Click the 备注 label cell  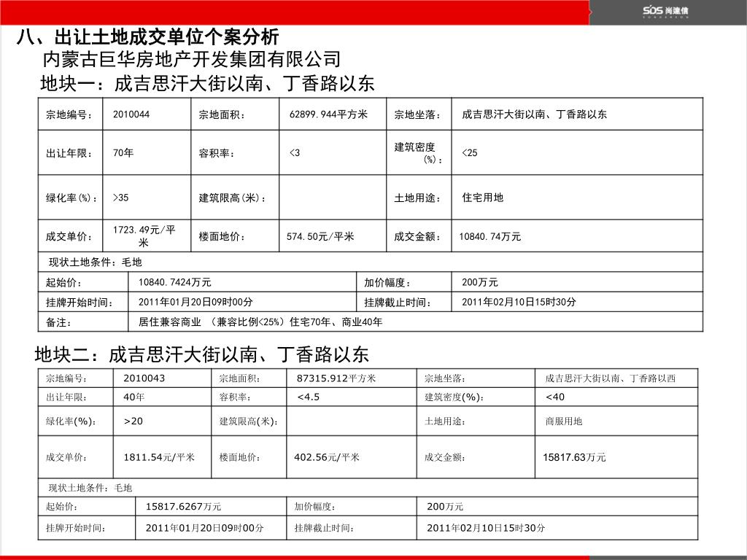83,322
